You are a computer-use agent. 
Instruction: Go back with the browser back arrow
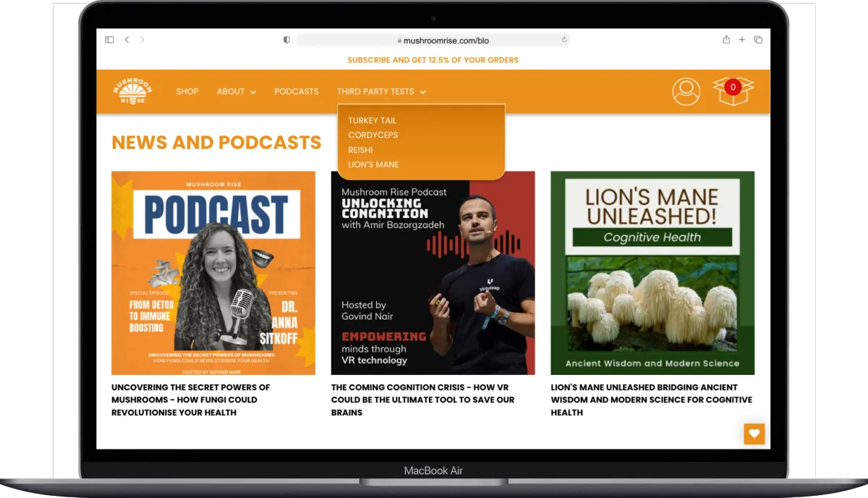click(127, 40)
